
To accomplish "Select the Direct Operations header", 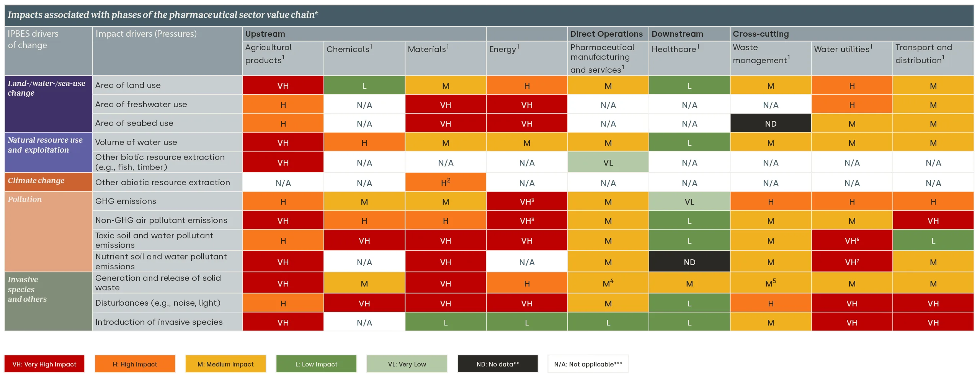I will pos(606,34).
